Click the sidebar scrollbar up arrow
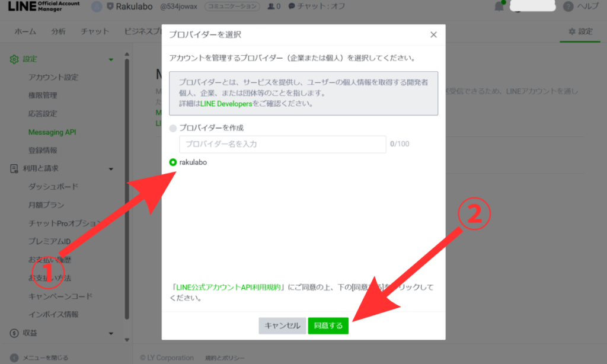Screen dimensions: 607x364 click(127, 54)
